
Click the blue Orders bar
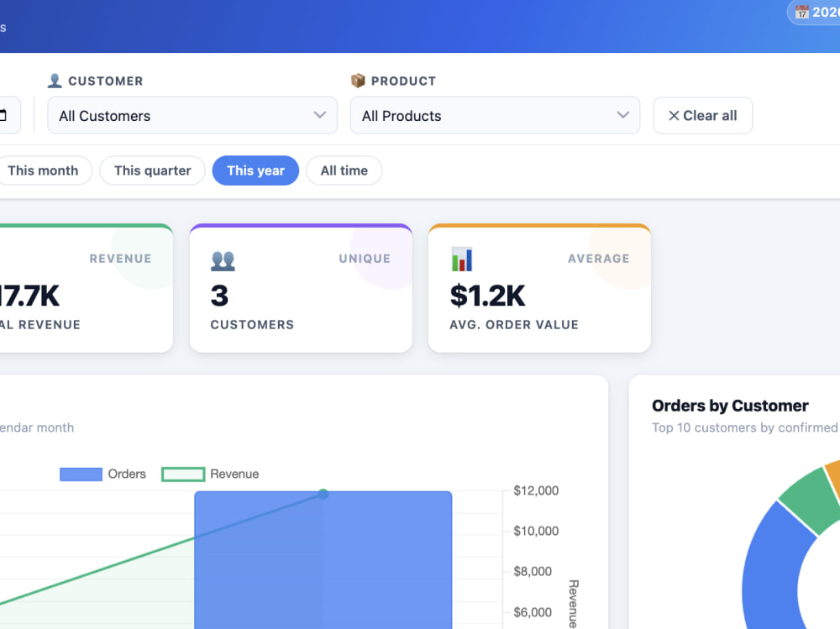323,560
